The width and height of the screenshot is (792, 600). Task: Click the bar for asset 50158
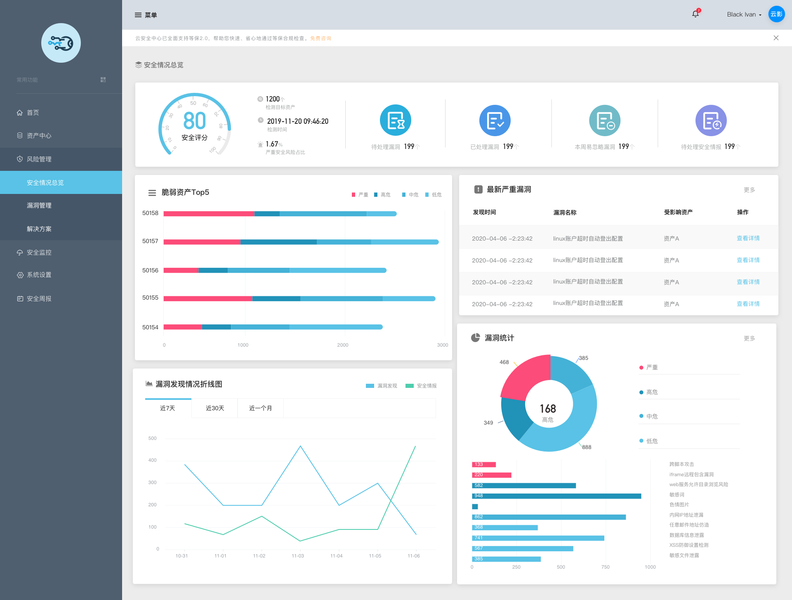click(280, 214)
